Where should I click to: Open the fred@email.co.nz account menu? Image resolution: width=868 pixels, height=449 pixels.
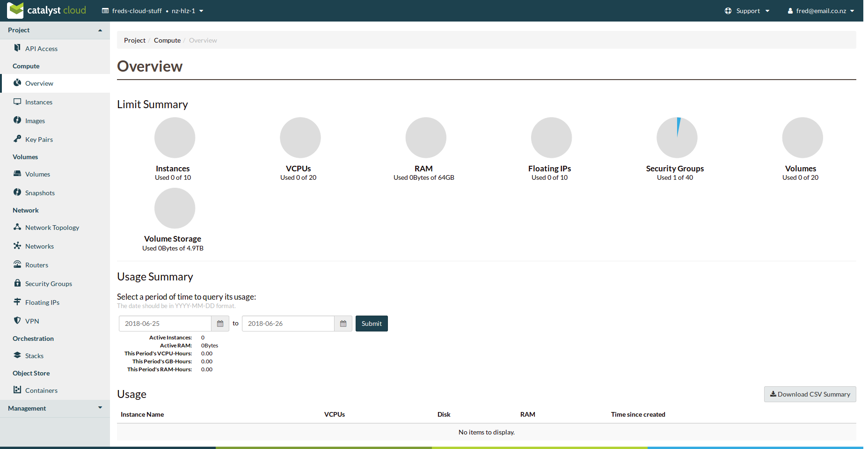pyautogui.click(x=821, y=11)
